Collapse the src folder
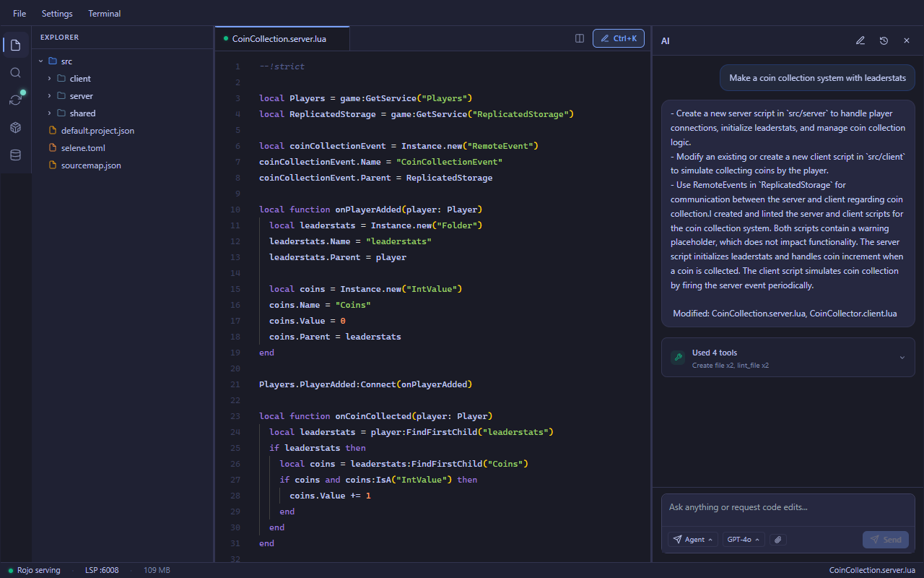The width and height of the screenshot is (924, 578). click(x=41, y=61)
